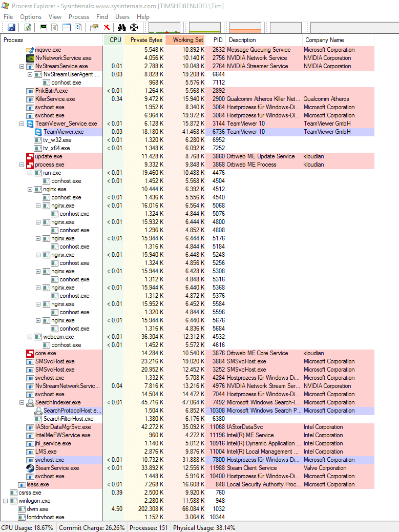
Task: Open the View menu
Action: 55,16
